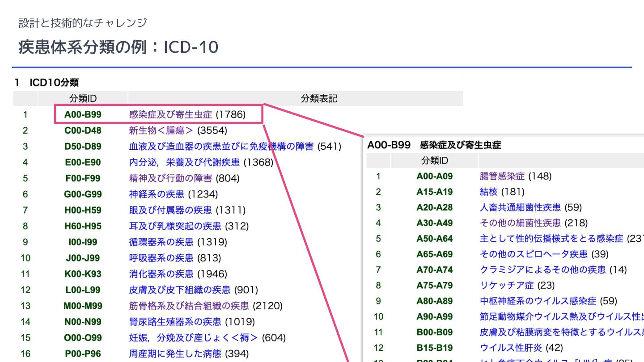Screen dimensions: 644x362
Task: Open 結核 (181) link
Action: click(502, 192)
